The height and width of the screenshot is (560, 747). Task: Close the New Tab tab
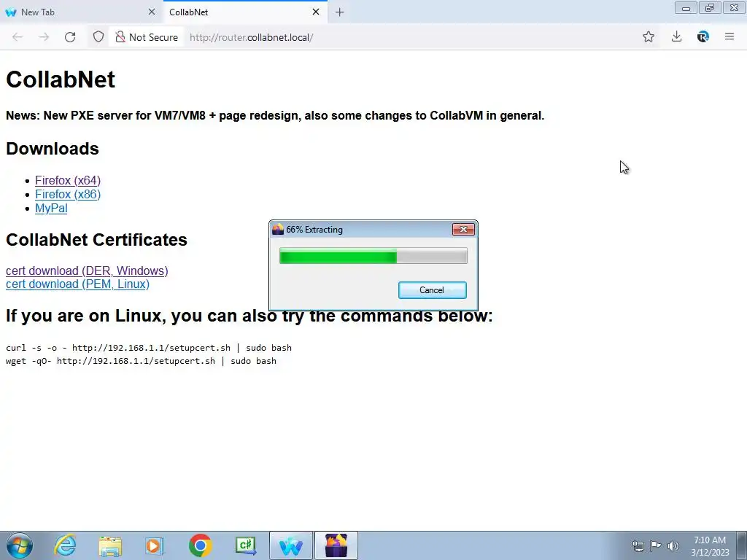(152, 12)
